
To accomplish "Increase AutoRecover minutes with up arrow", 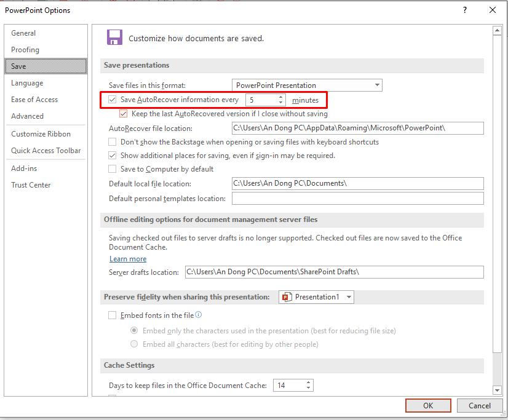I will [x=281, y=97].
